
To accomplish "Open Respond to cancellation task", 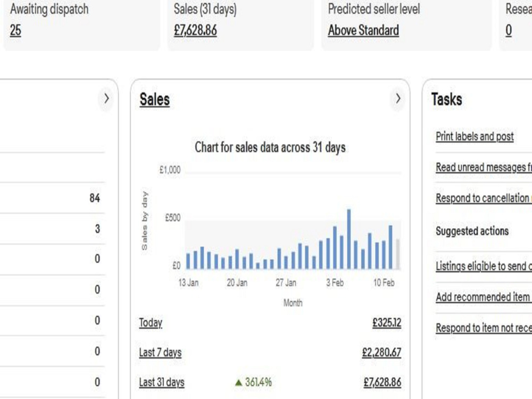I will coord(484,198).
